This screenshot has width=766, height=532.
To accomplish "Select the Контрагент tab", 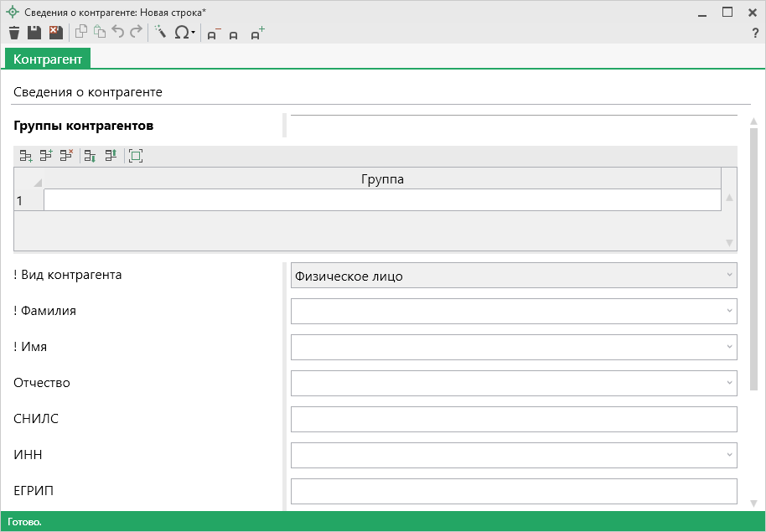I will click(48, 59).
